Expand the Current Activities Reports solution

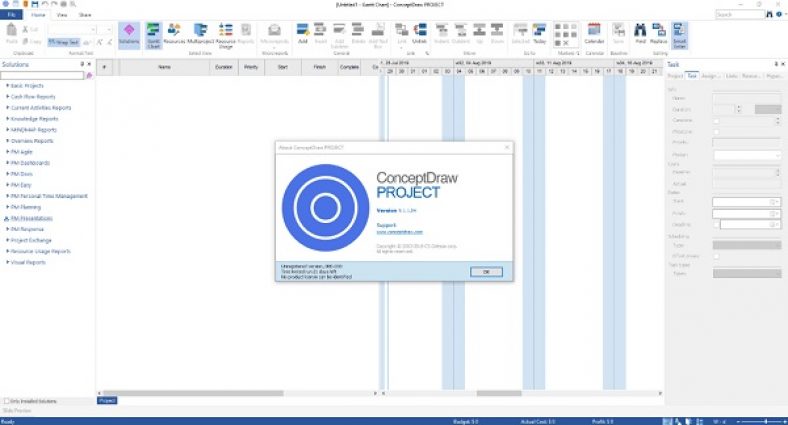[8, 108]
